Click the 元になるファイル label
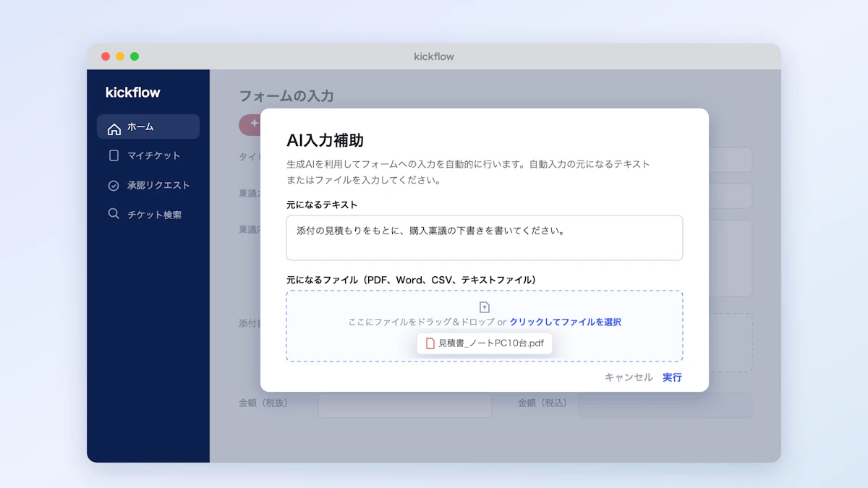868x488 pixels. click(411, 280)
